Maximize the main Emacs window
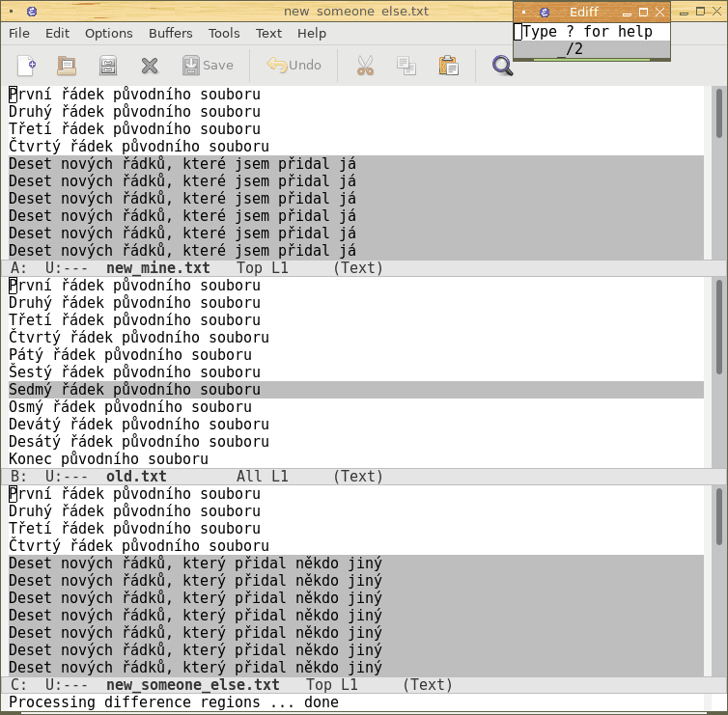The height and width of the screenshot is (715, 728). [700, 12]
